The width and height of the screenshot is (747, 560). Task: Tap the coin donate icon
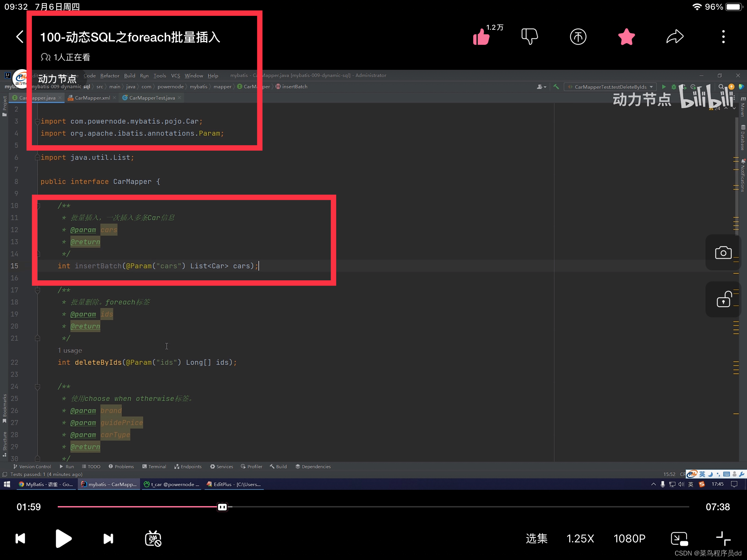[x=578, y=37]
